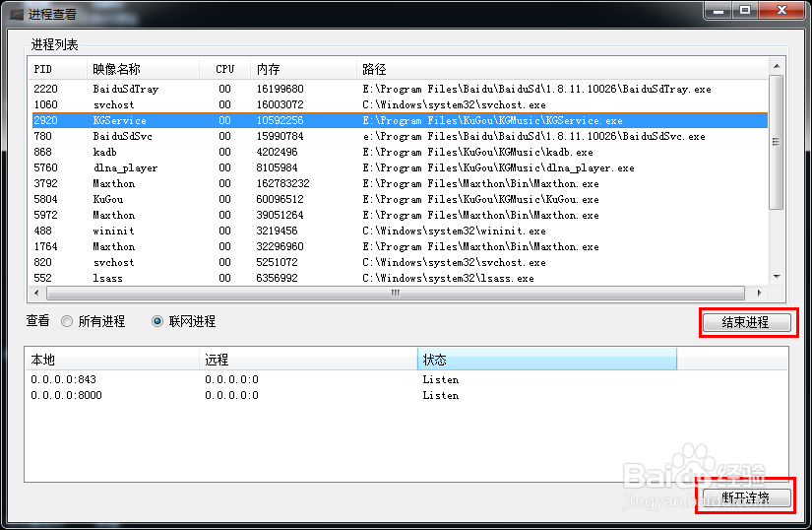Screen dimensions: 812x530
Task: Sort by PID column header
Action: point(57,69)
